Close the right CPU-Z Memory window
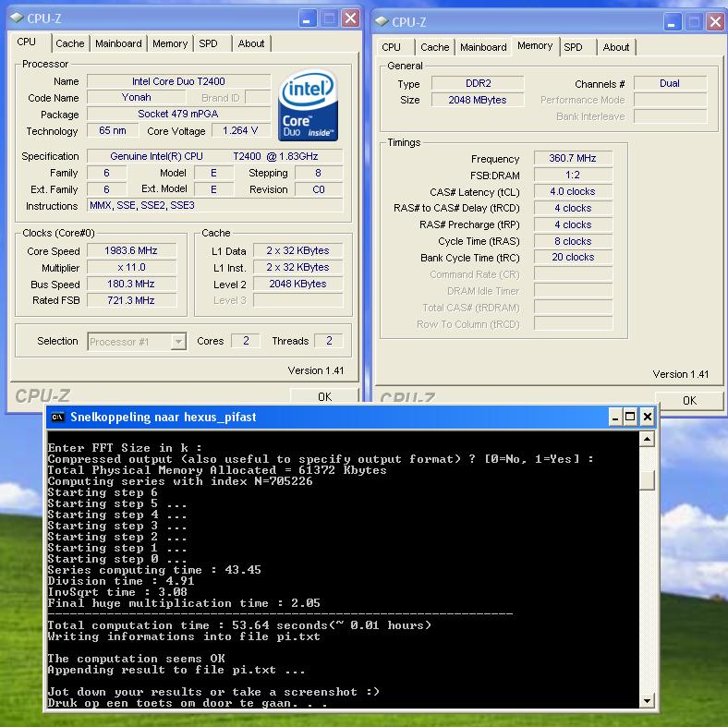The height and width of the screenshot is (727, 728). pos(715,22)
